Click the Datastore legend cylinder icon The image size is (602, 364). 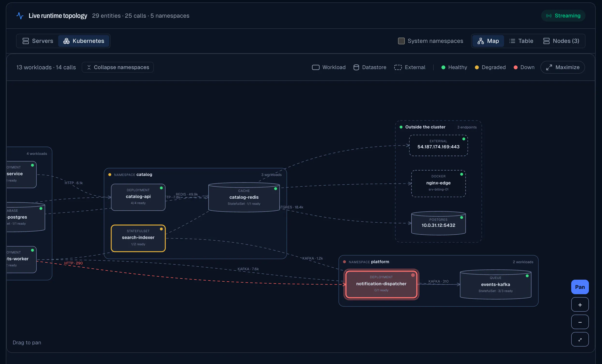pyautogui.click(x=356, y=67)
